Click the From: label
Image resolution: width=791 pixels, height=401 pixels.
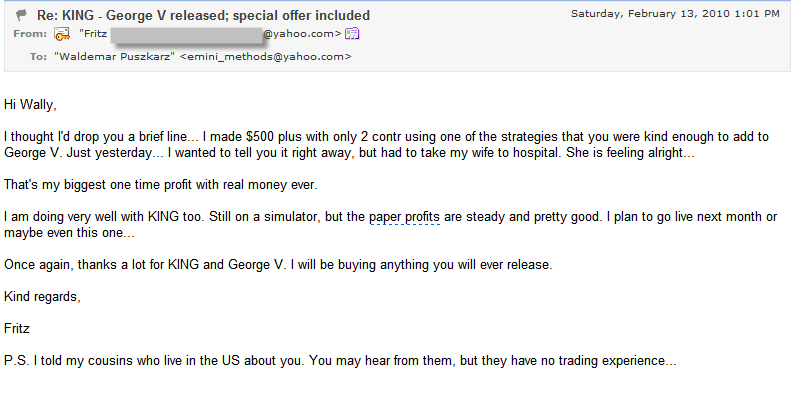[x=30, y=34]
